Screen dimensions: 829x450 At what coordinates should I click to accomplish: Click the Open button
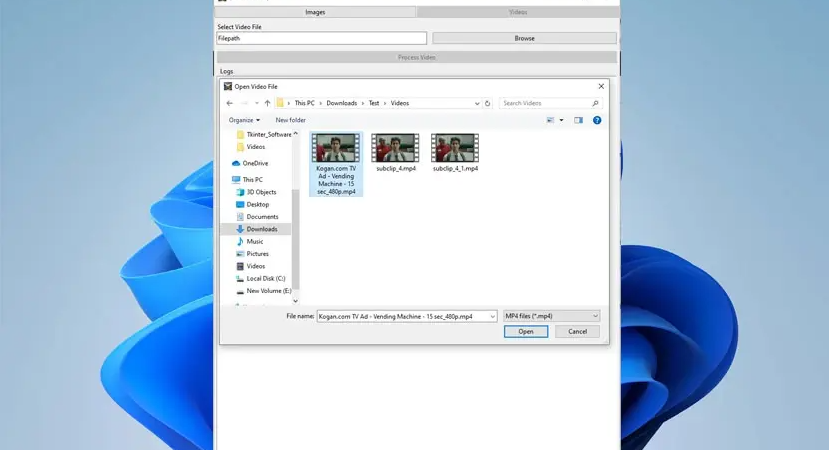coord(526,332)
